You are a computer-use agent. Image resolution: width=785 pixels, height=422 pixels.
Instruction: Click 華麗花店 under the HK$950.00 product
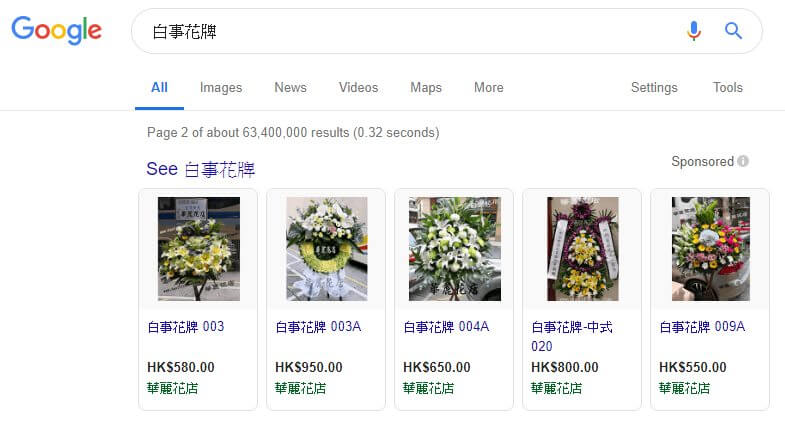pos(301,388)
